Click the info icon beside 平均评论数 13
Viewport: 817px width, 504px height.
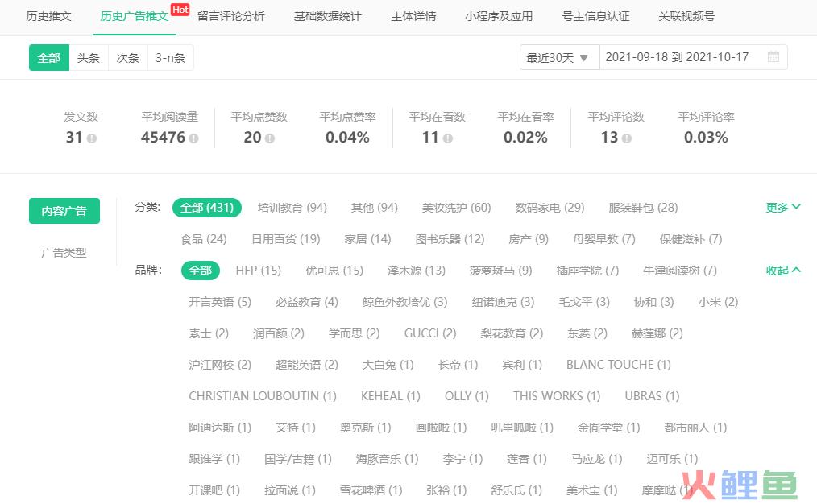pos(626,138)
